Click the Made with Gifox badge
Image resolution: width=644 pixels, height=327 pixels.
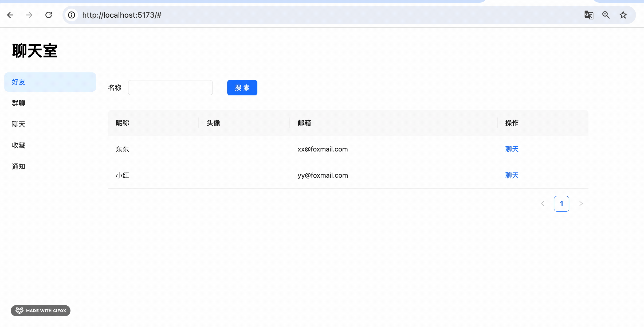(41, 310)
